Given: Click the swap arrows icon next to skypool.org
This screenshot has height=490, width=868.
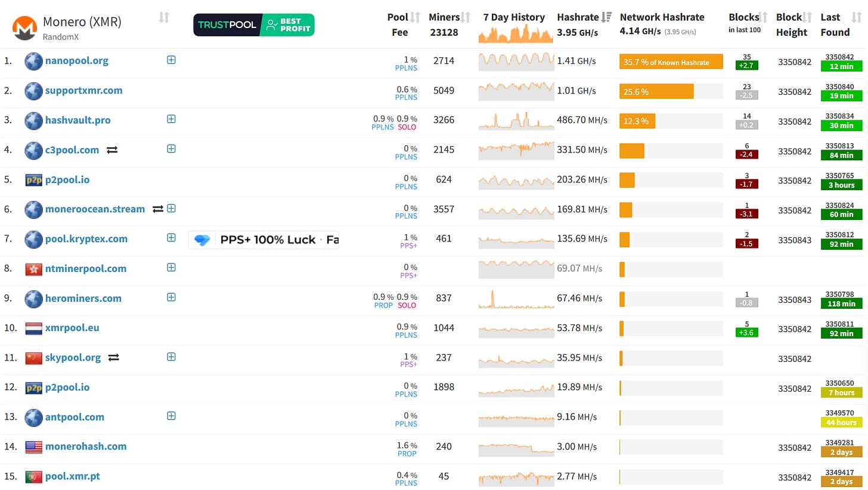Looking at the screenshot, I should click(113, 358).
